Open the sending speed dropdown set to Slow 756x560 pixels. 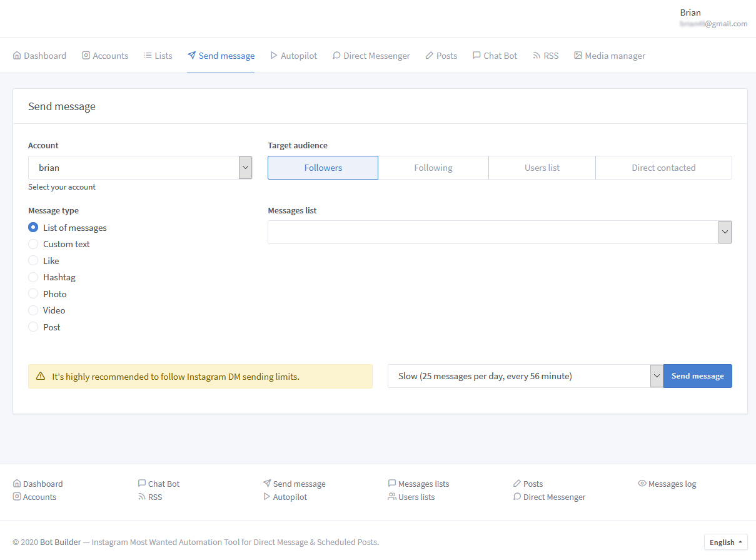coord(525,376)
